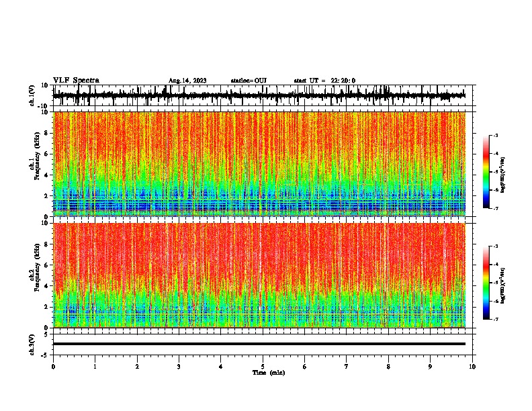This screenshot has height=411, width=532.
Task: Click the "-7" label below ch.2 color scale
Action: (496, 319)
